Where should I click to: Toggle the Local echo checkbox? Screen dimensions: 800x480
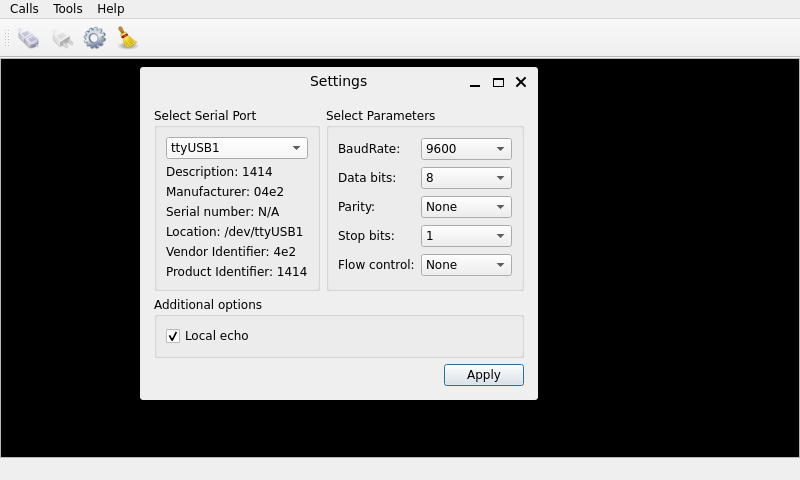[x=173, y=336]
